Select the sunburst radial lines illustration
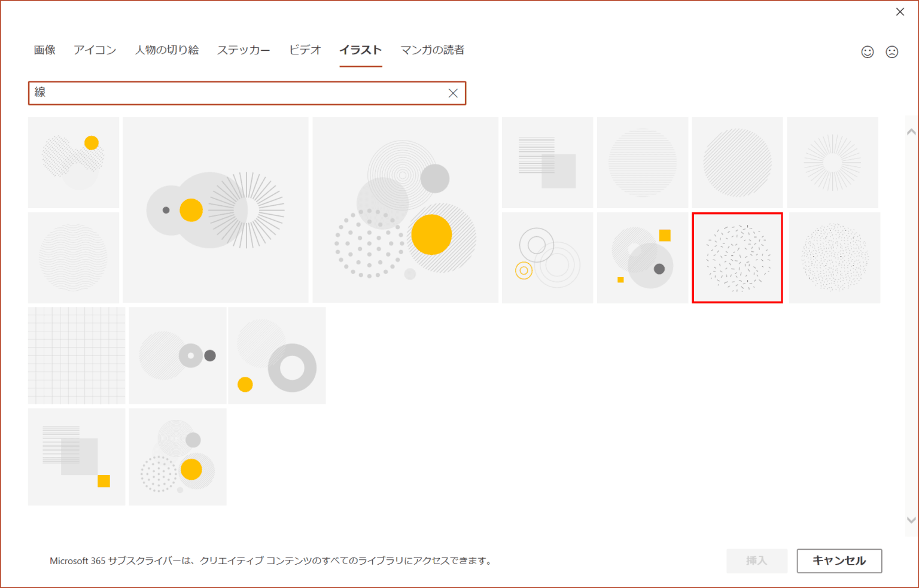 pyautogui.click(x=832, y=163)
